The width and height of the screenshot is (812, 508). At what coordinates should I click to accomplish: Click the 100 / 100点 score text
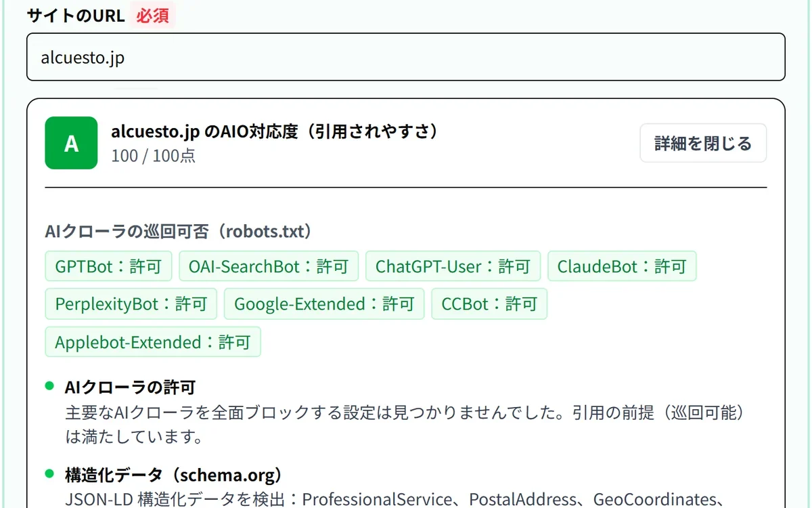pyautogui.click(x=154, y=155)
